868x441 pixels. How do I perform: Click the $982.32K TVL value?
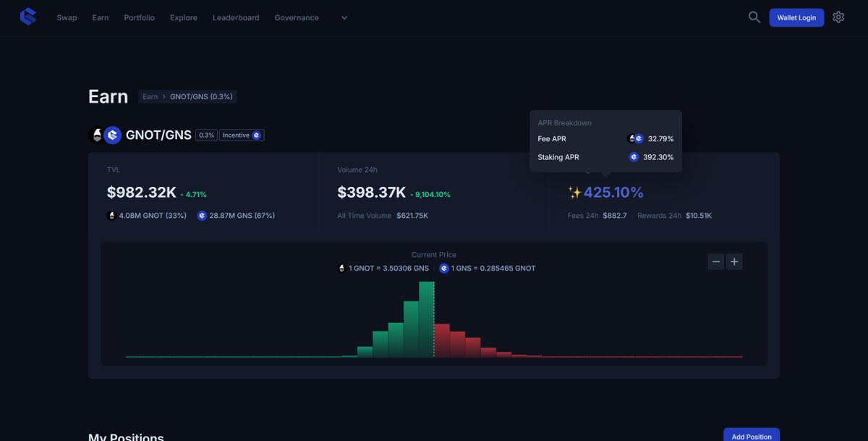(142, 193)
